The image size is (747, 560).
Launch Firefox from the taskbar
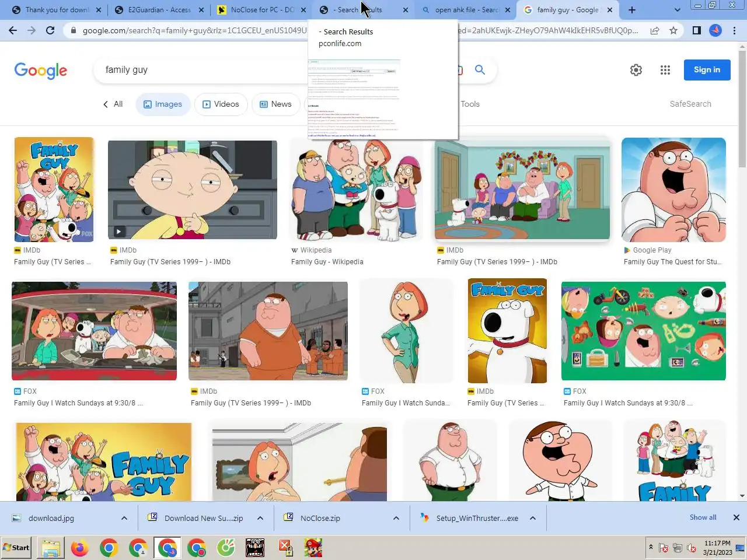[x=80, y=548]
